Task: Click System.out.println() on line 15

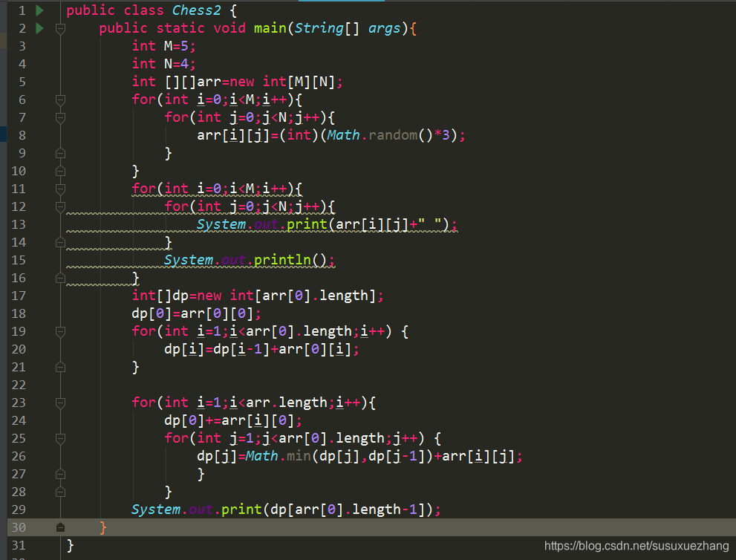Action: pyautogui.click(x=250, y=260)
